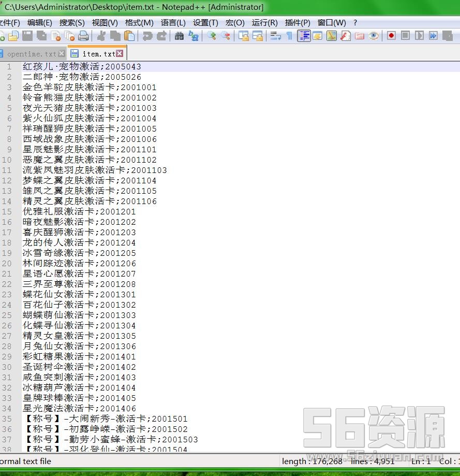Expand the 设置(T) menu
Screen dimensions: 460x476
[205, 23]
